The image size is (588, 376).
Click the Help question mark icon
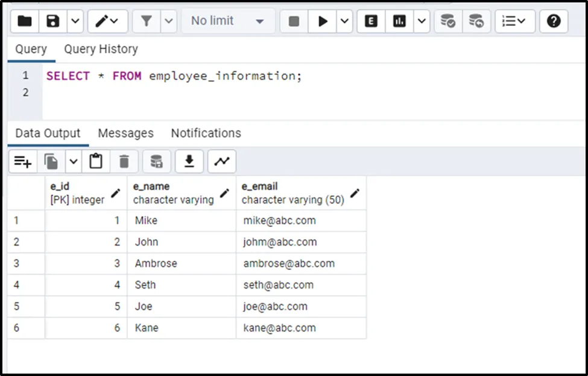pyautogui.click(x=554, y=21)
